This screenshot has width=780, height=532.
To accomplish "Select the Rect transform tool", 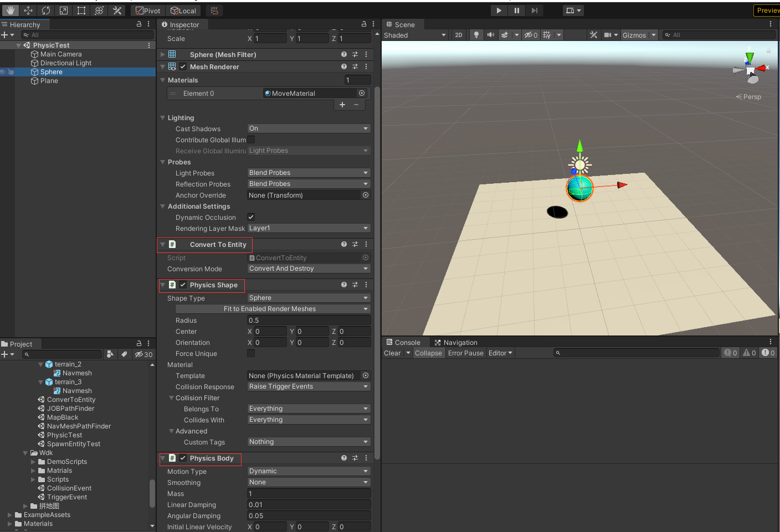I will (x=81, y=11).
